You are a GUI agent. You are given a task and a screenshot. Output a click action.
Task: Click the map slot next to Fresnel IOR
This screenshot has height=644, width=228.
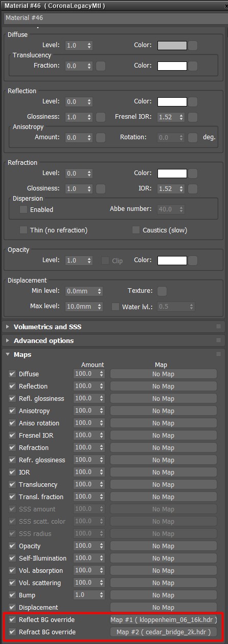pyautogui.click(x=193, y=117)
